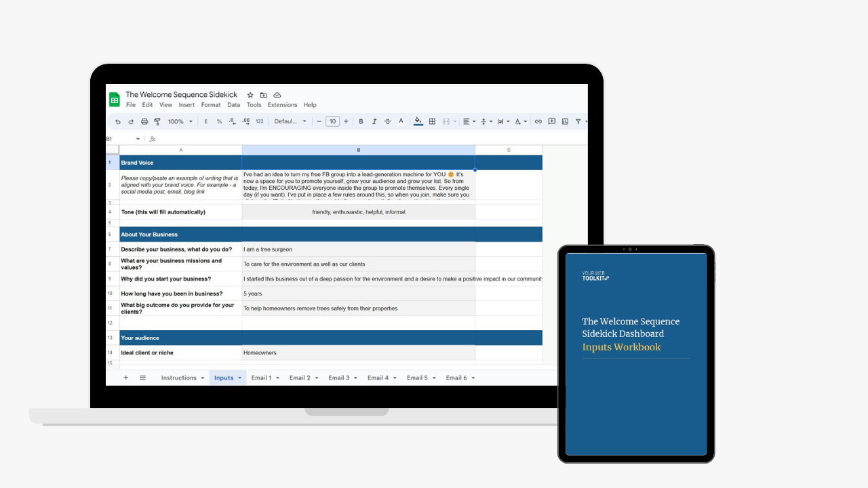This screenshot has width=868, height=488.
Task: Click the merge cells button
Action: point(446,122)
